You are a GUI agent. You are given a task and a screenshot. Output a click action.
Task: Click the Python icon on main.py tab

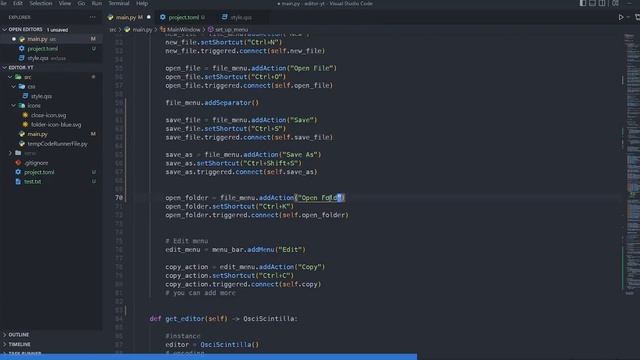[x=110, y=18]
